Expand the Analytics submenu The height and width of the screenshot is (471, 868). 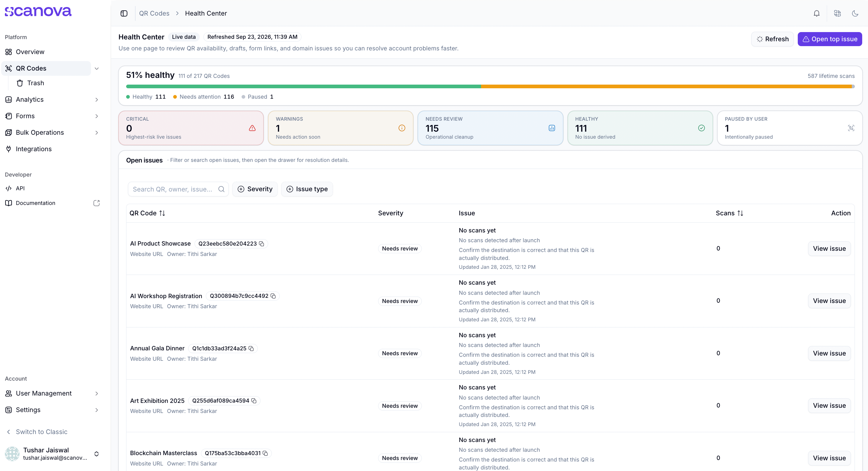pos(97,100)
